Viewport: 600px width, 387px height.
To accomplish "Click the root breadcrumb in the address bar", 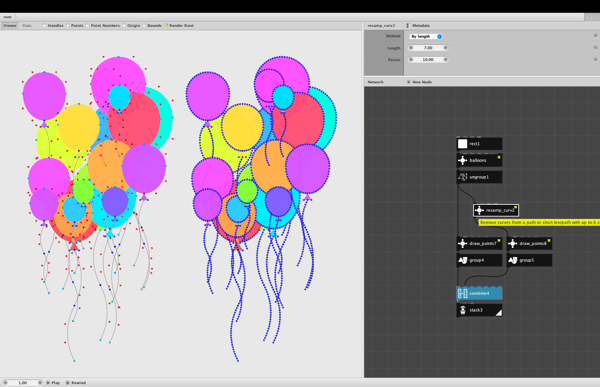I will (7, 17).
